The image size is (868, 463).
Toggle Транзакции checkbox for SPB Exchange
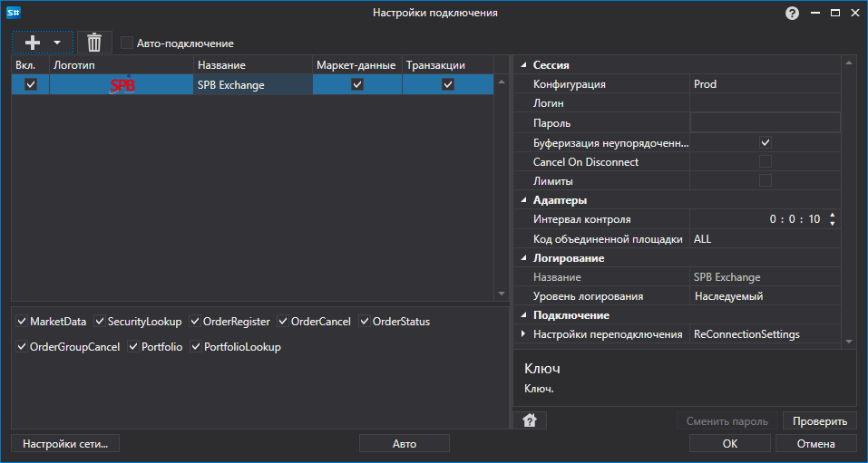coord(448,84)
